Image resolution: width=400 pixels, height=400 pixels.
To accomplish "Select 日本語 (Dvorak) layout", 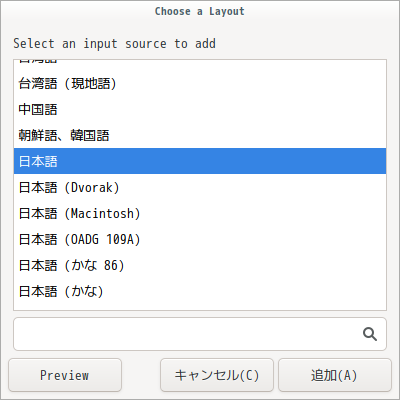I will [200, 187].
